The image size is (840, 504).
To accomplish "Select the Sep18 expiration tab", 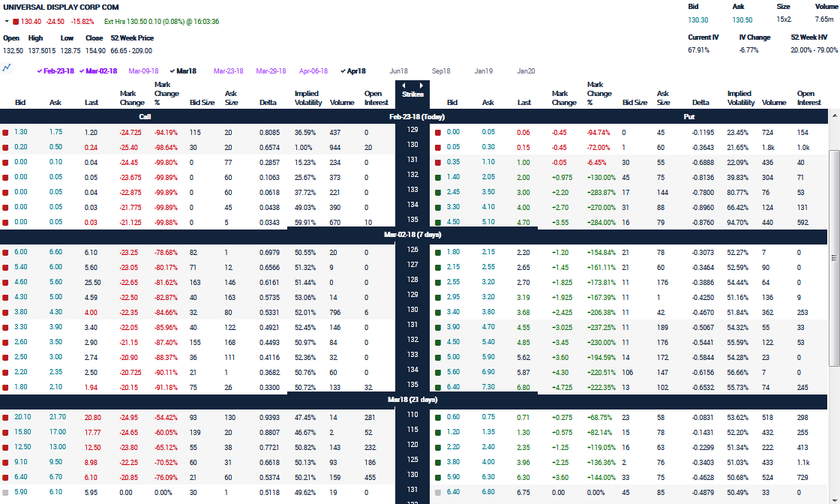I will [x=441, y=71].
